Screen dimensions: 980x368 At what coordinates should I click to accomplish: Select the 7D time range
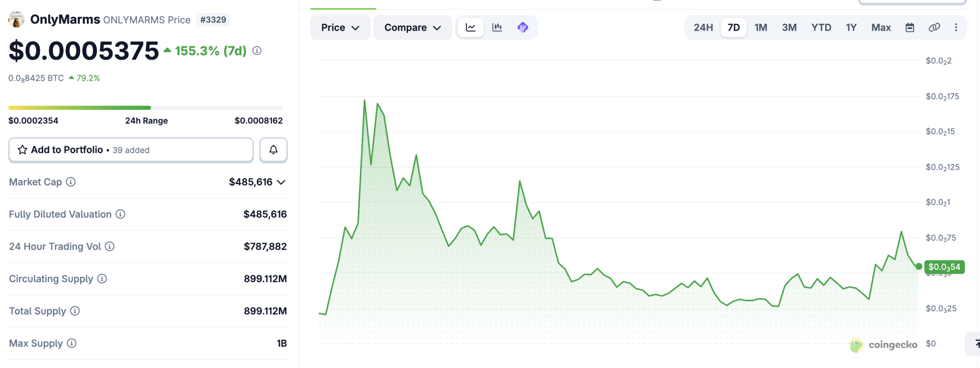(733, 28)
